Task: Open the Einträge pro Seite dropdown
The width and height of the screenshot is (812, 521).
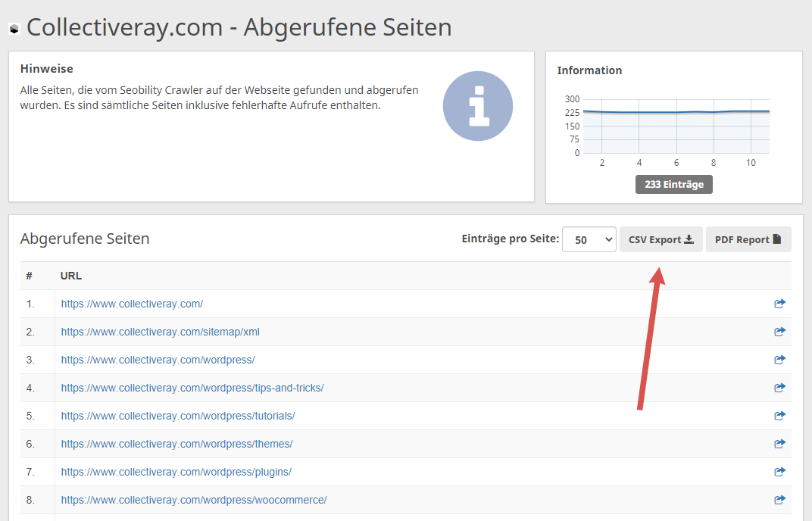Action: pos(589,239)
